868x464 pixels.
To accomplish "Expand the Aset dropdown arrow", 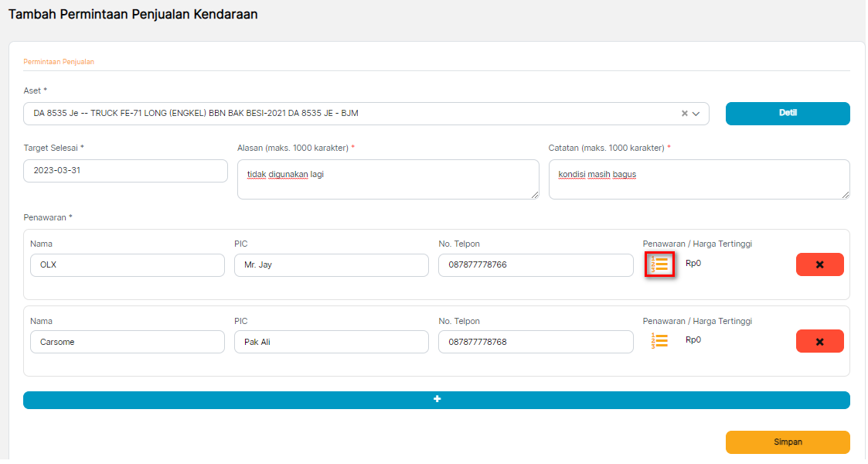I will (696, 114).
